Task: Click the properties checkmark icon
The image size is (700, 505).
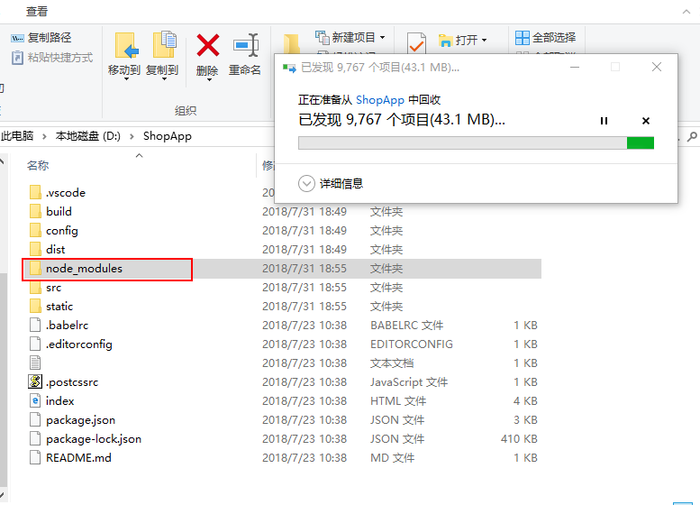Action: click(x=416, y=43)
